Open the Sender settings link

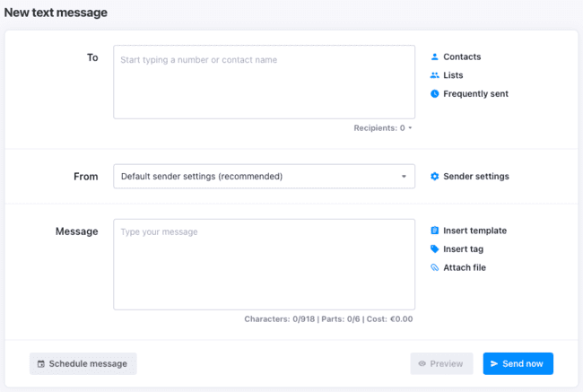pos(476,177)
